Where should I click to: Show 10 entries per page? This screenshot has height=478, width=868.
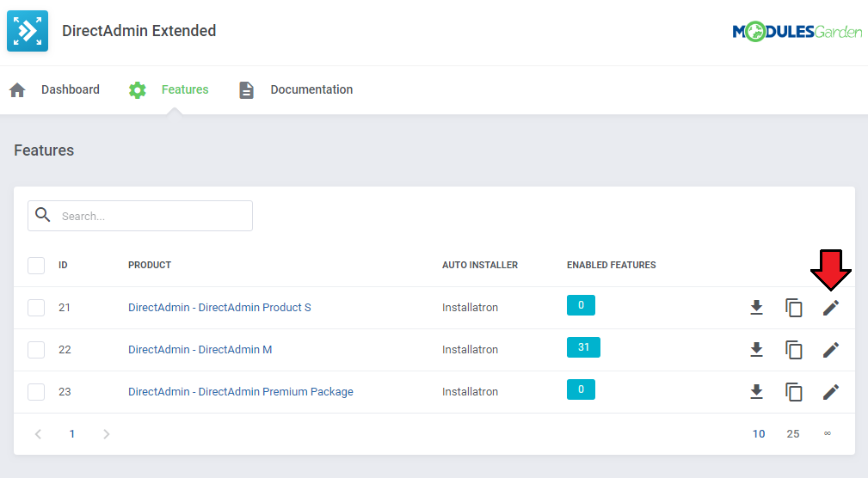coord(759,434)
